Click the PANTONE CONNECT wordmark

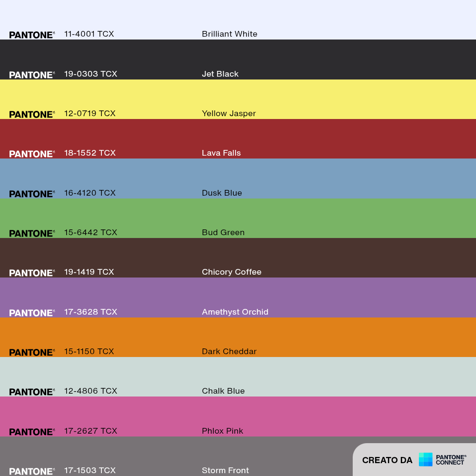[451, 460]
